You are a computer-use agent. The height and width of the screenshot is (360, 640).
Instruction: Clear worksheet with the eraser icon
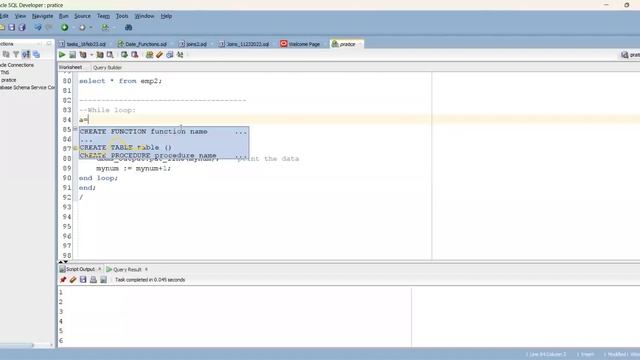coord(160,55)
